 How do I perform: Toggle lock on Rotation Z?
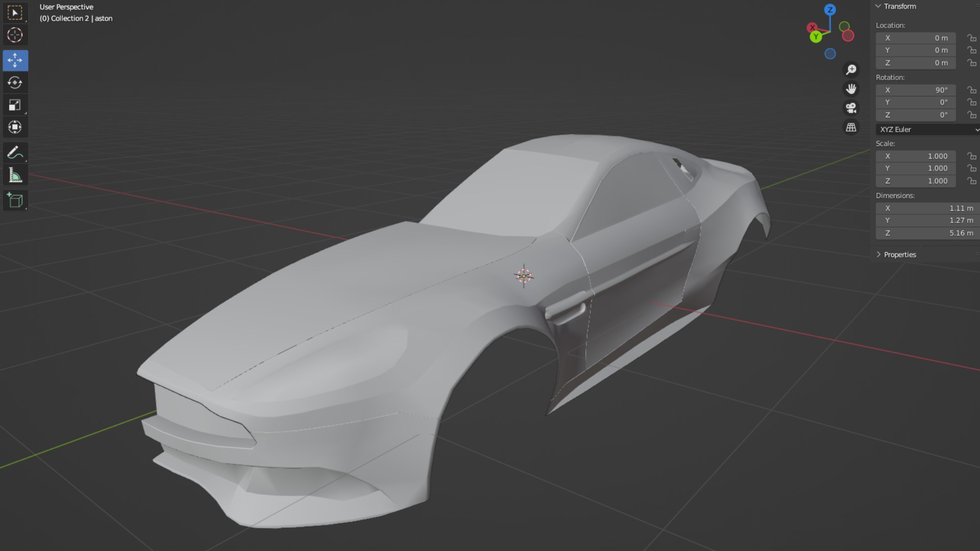(971, 115)
